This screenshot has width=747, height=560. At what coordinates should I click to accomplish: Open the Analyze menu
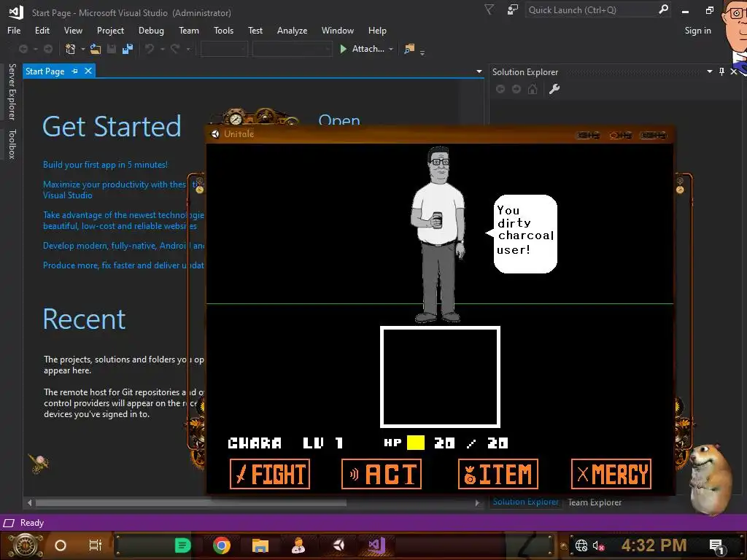coord(292,31)
